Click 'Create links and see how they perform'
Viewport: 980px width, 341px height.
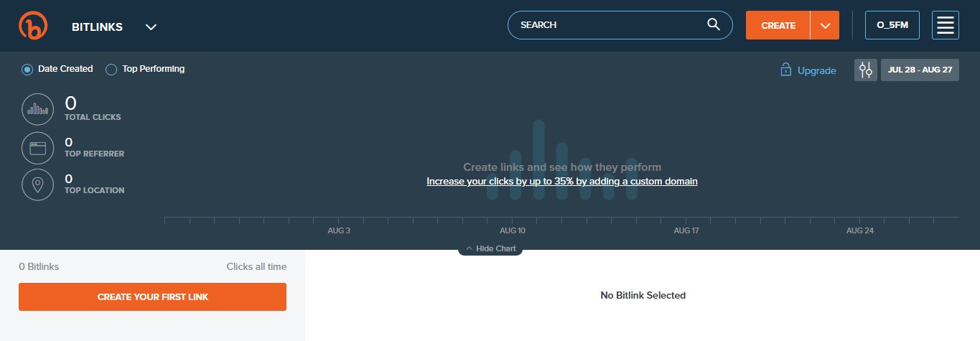pyautogui.click(x=562, y=167)
